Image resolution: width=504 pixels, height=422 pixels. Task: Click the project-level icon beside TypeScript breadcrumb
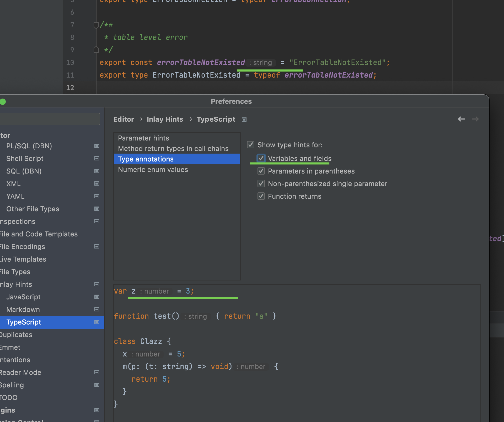click(x=244, y=120)
